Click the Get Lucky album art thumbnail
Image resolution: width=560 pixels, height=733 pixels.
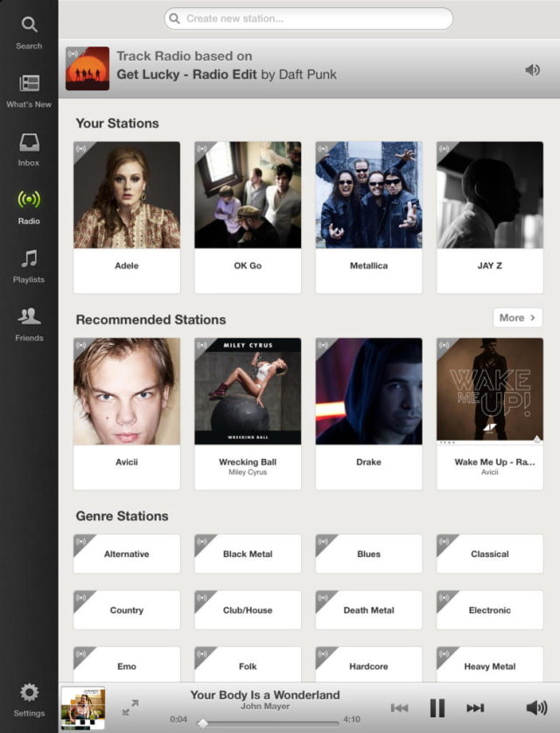coord(87,68)
